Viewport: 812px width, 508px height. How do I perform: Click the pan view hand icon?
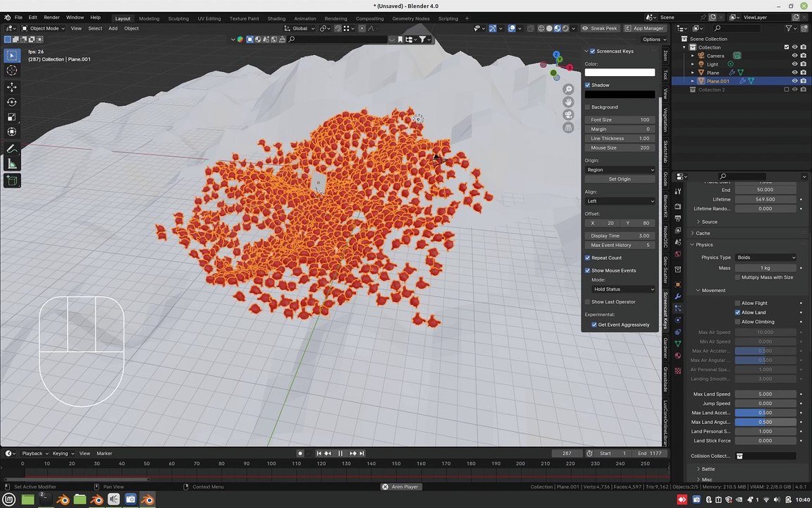568,102
